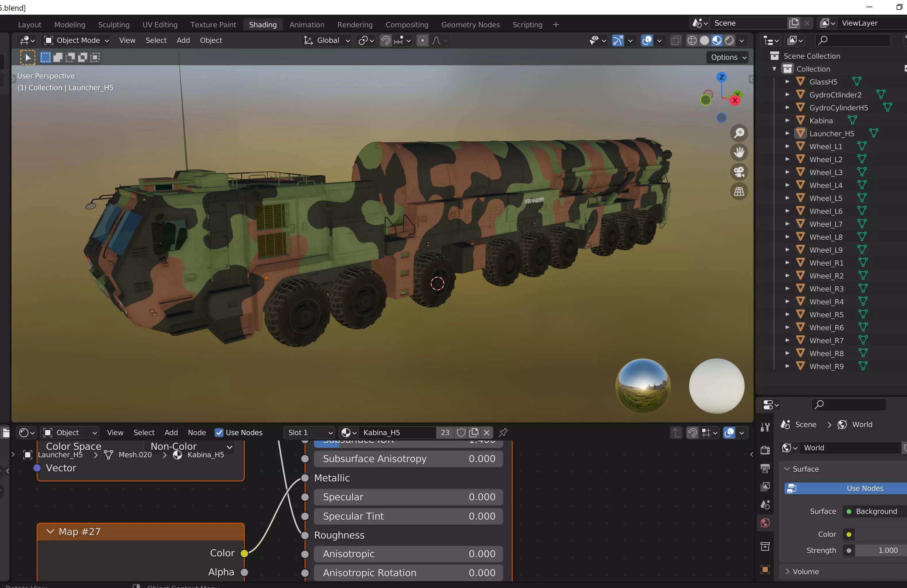Switch to the Layout workspace tab

29,24
